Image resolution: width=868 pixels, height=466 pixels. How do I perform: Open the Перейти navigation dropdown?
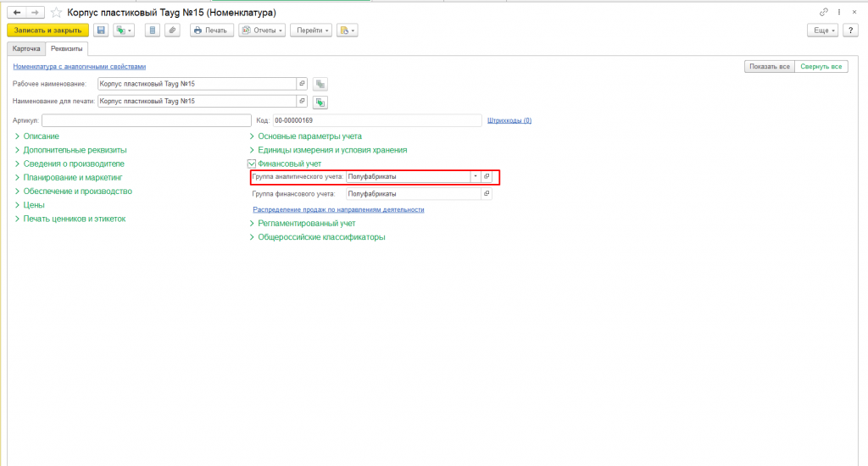coord(311,31)
